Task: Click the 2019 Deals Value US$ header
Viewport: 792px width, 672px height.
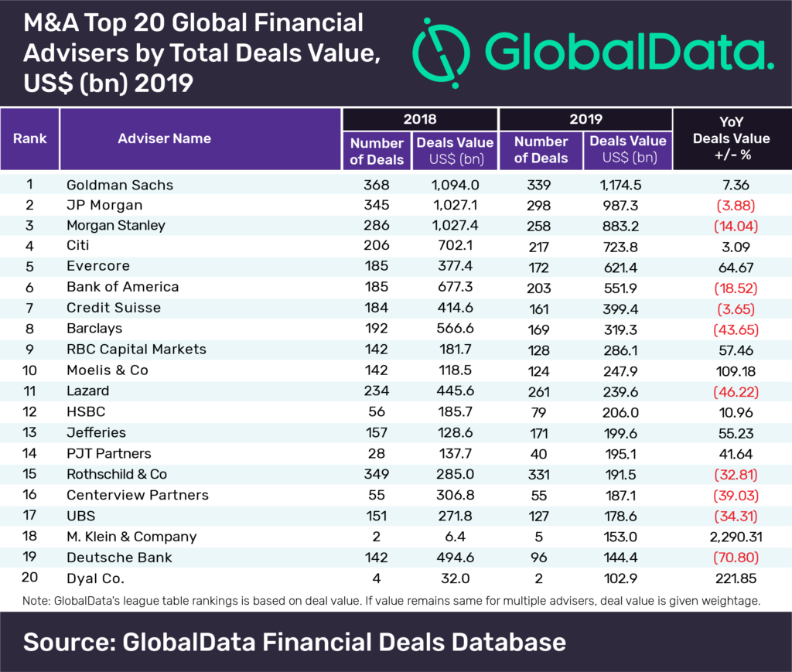Action: pyautogui.click(x=628, y=151)
